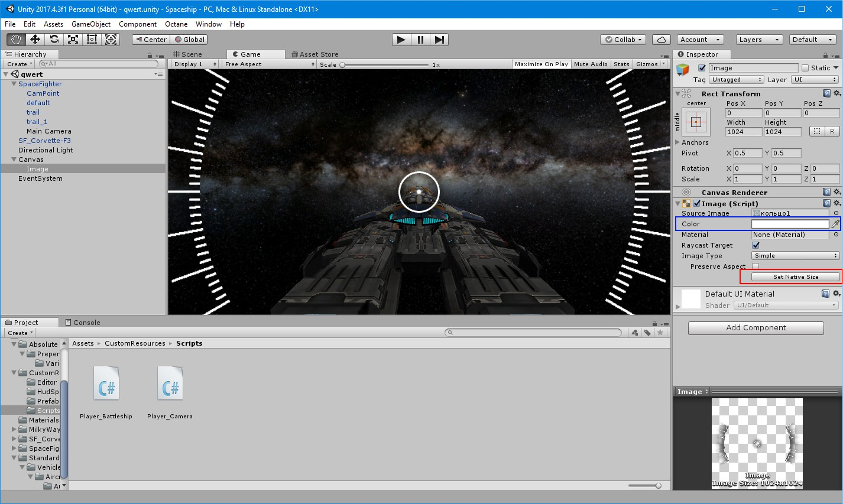Select the combined Transform tool

[111, 40]
